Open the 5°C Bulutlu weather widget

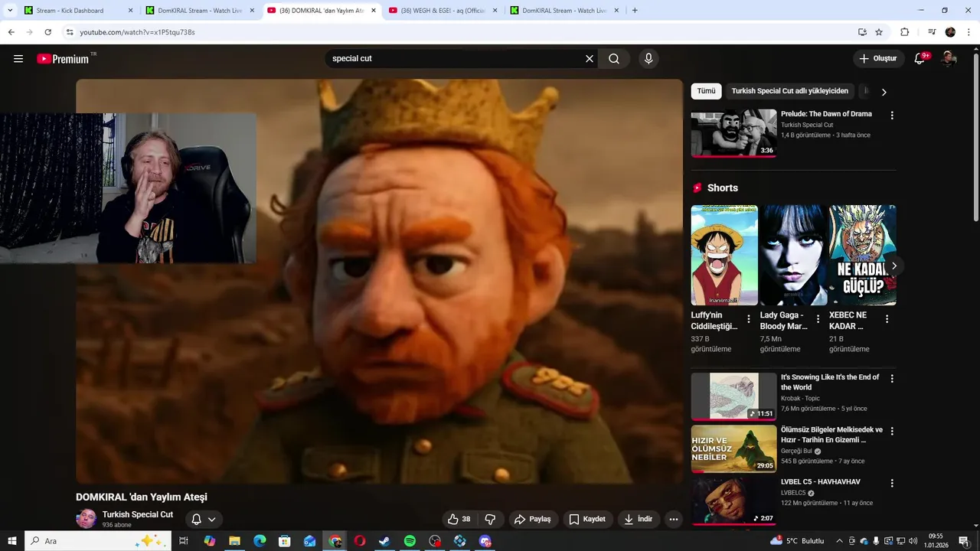click(x=798, y=541)
